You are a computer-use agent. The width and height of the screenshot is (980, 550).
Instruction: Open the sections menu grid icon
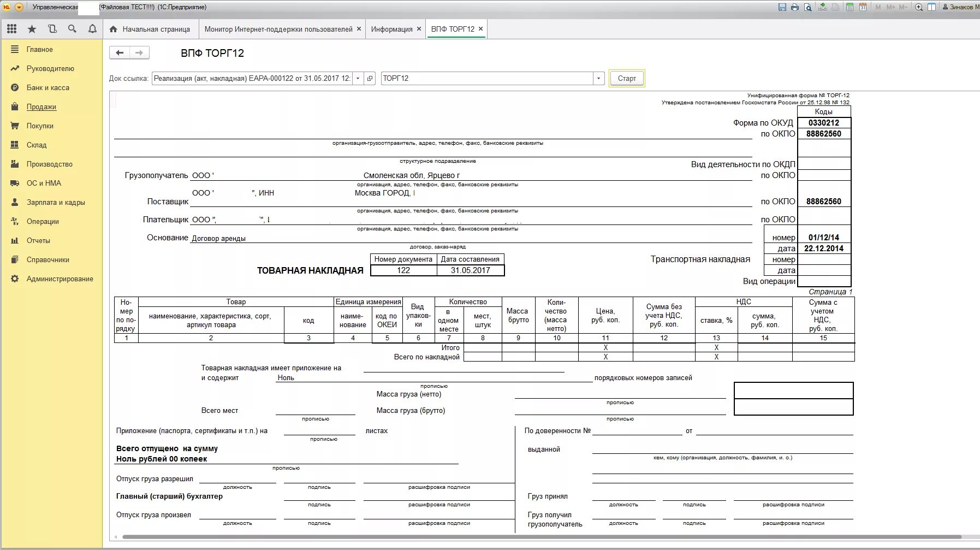pyautogui.click(x=12, y=29)
